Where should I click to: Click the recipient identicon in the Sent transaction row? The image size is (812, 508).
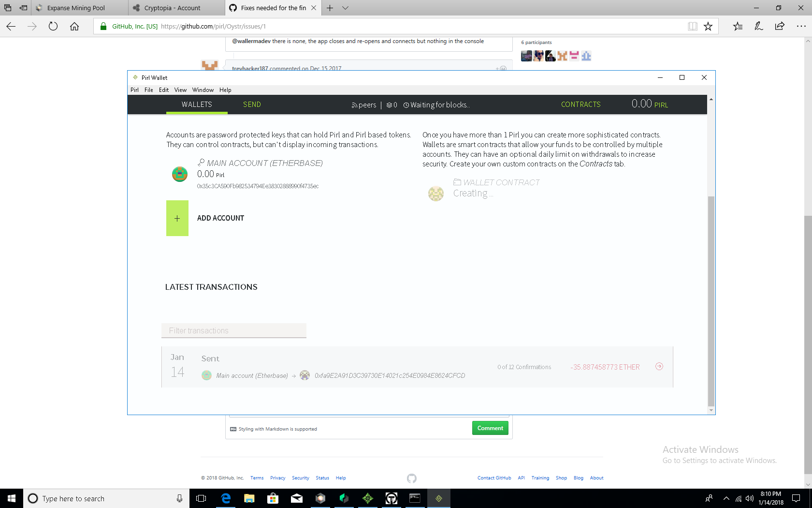pos(304,375)
